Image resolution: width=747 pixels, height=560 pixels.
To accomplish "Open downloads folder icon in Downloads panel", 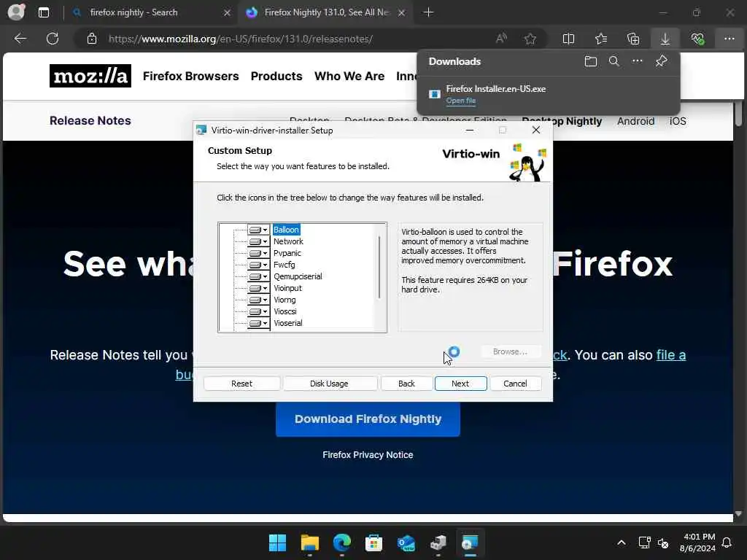I will click(x=591, y=61).
